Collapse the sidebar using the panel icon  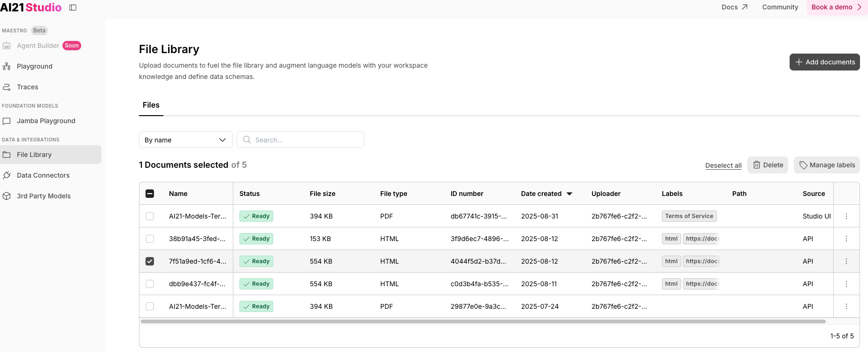[73, 8]
